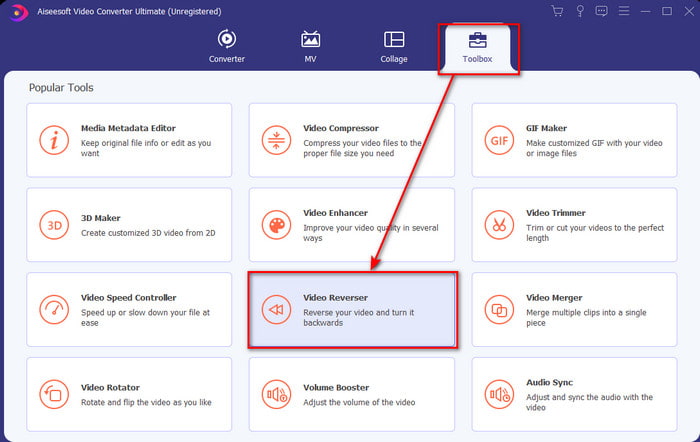The height and width of the screenshot is (442, 700).
Task: Click the Aiseesoft app logo
Action: tap(18, 12)
